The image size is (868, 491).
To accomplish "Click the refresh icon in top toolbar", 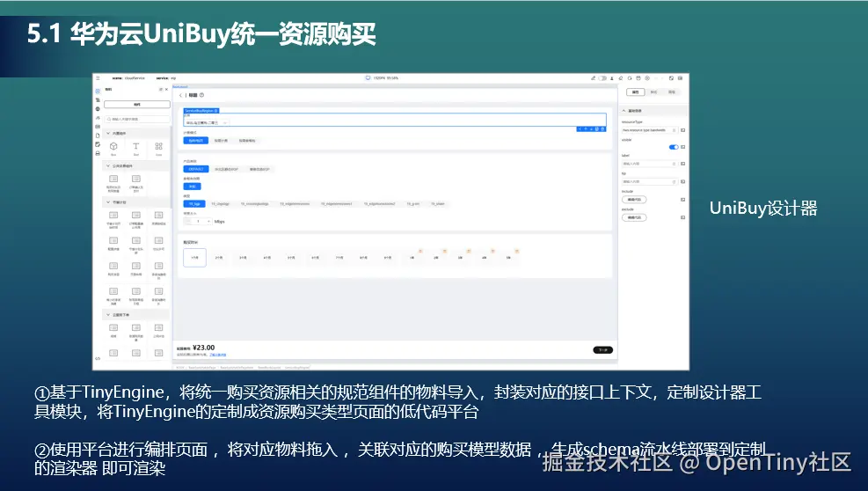I will click(x=630, y=78).
